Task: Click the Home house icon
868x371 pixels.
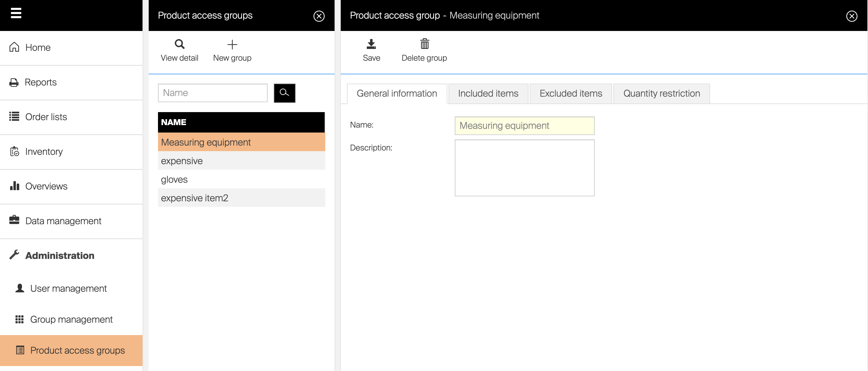Action: point(14,47)
